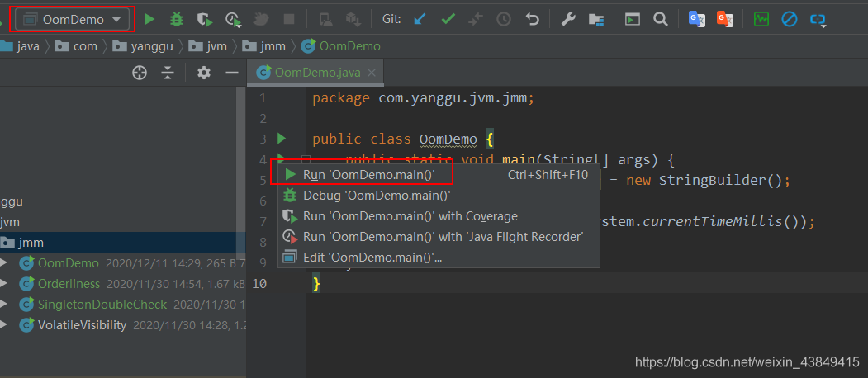Click the OomDemo class name in code
Image resolution: width=868 pixels, height=378 pixels.
click(x=448, y=139)
